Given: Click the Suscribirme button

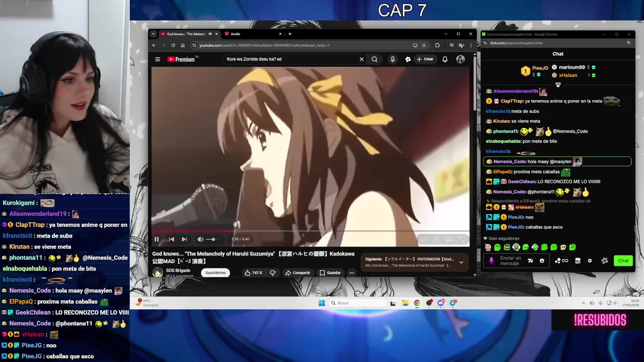Looking at the screenshot, I should [215, 273].
